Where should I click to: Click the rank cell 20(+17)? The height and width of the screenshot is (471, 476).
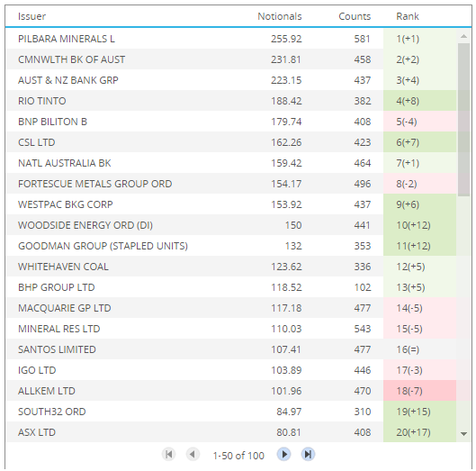(420, 432)
